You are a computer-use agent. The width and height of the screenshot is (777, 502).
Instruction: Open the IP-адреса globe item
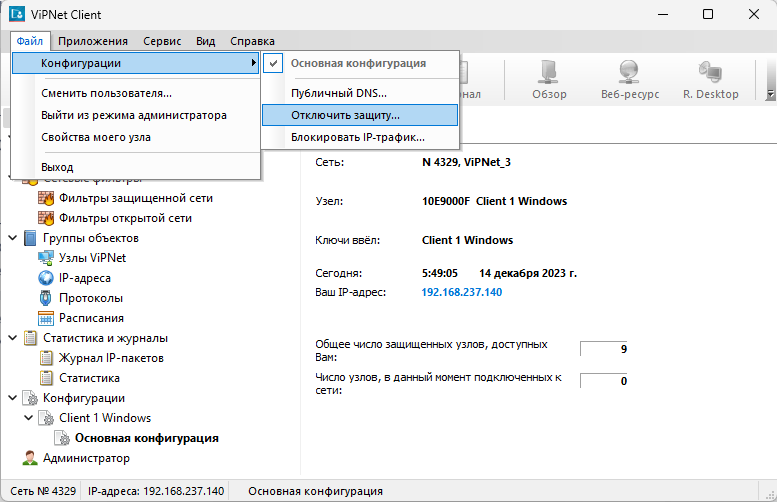click(45, 278)
